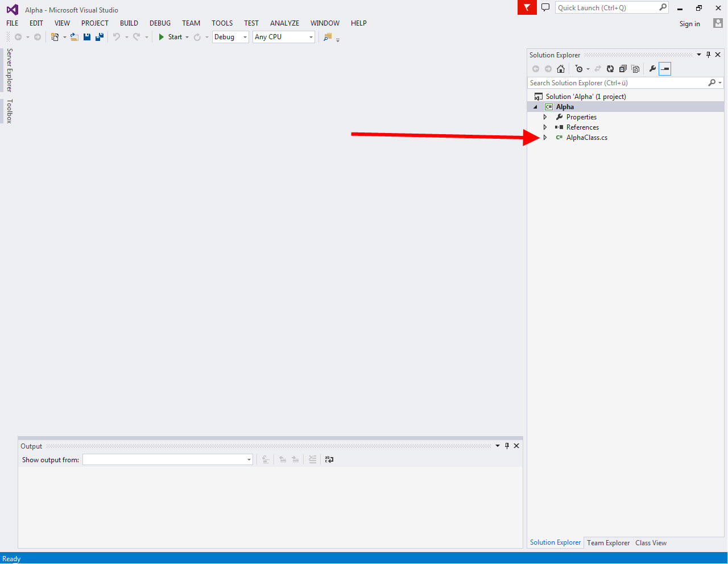Screen dimensions: 728x564
Task: Click Sync with Active Document icon
Action: 598,69
